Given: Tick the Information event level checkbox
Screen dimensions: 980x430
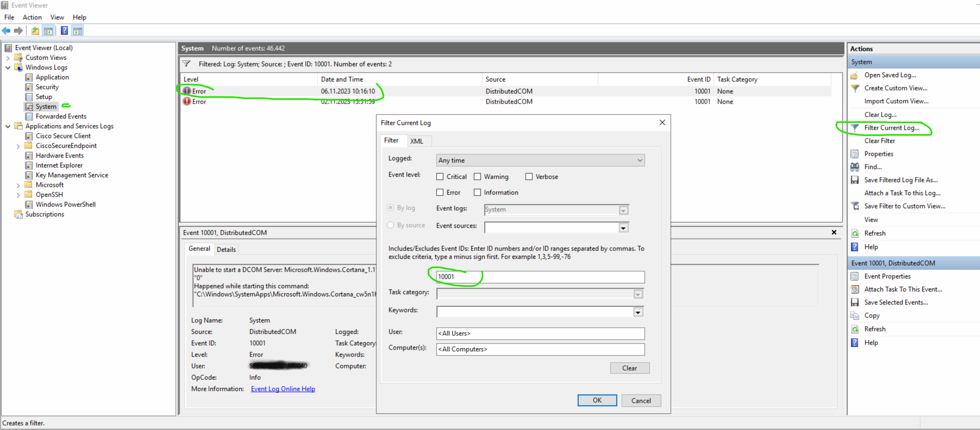Looking at the screenshot, I should (477, 192).
